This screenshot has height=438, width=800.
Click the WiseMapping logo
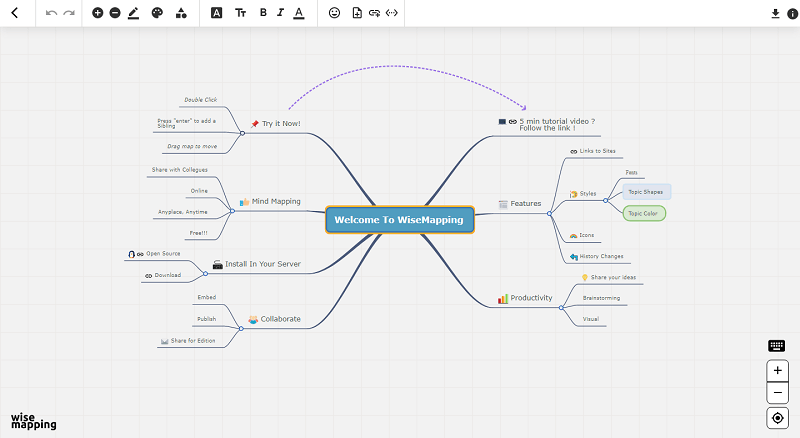34,421
